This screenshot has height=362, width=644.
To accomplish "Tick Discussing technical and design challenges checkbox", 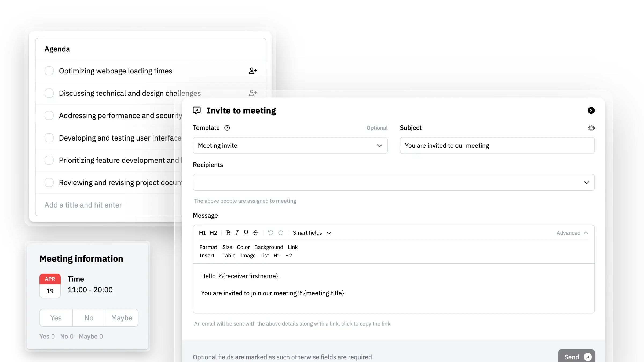I will (x=49, y=93).
